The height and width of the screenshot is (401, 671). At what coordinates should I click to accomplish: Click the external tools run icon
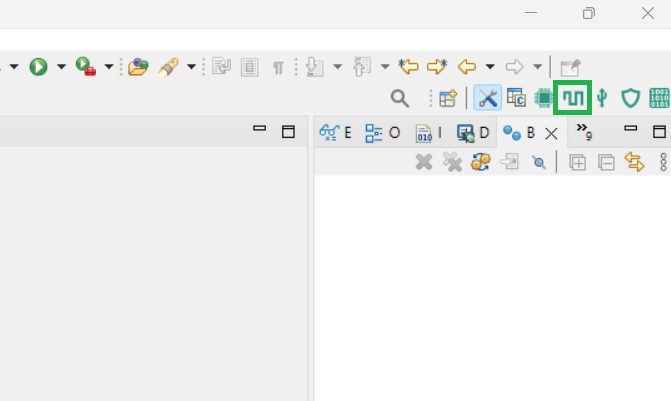86,67
